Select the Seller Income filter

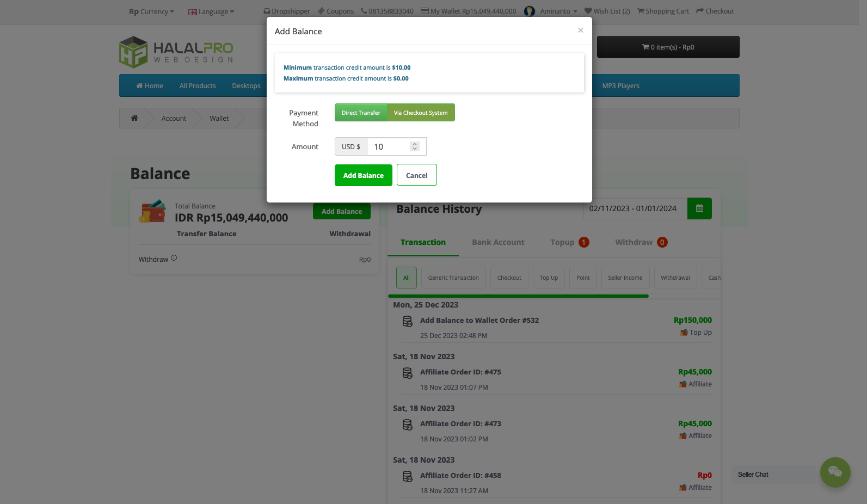point(625,278)
